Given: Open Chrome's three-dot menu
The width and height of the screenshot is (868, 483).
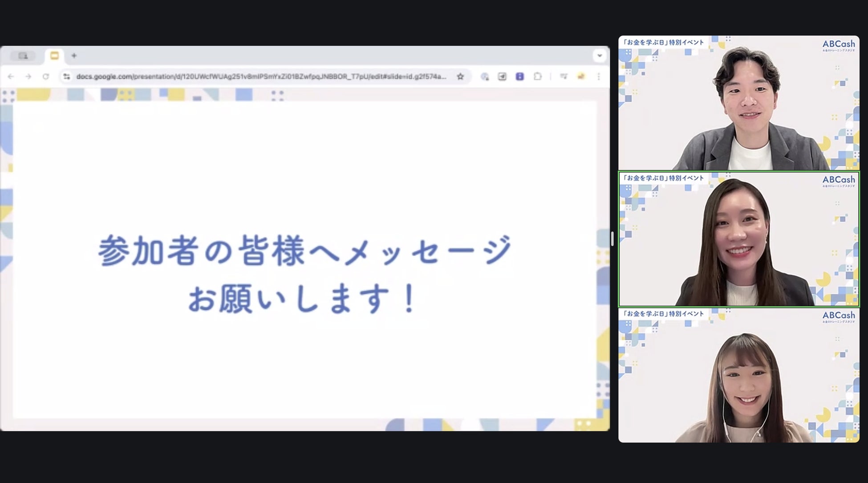Looking at the screenshot, I should pyautogui.click(x=599, y=77).
